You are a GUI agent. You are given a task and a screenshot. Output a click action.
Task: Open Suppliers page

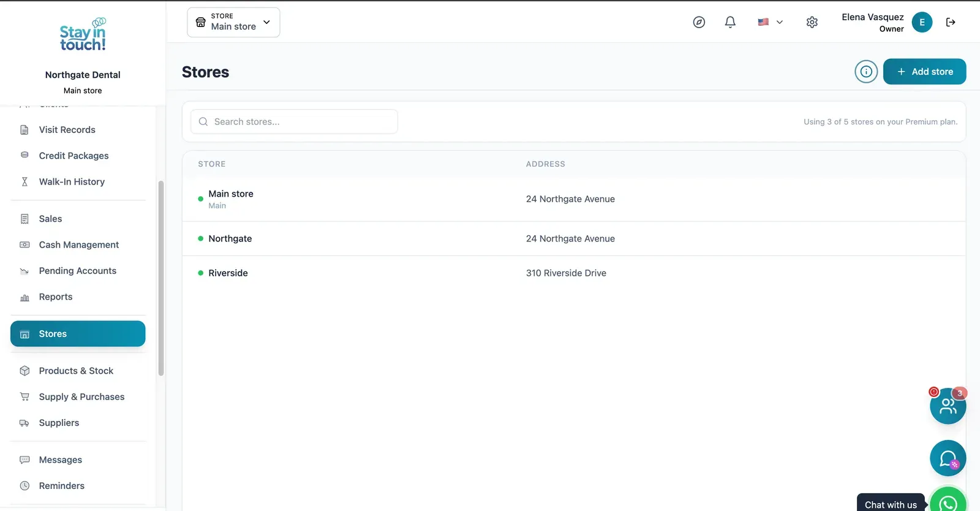[78, 423]
